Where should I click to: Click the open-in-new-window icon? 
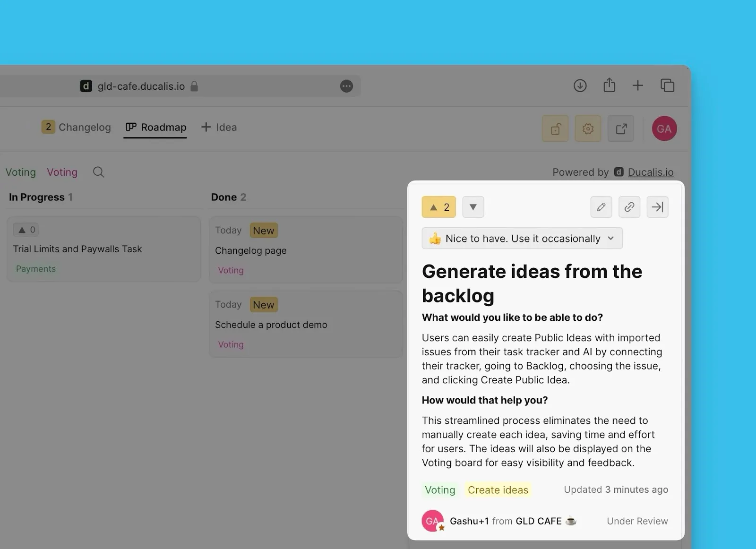pyautogui.click(x=621, y=129)
